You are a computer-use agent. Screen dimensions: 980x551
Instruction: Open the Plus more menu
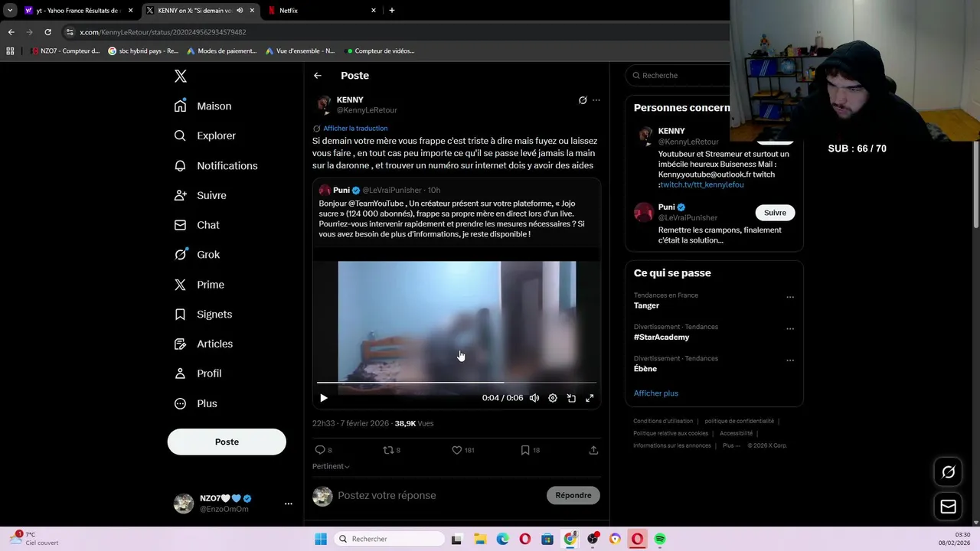[195, 403]
